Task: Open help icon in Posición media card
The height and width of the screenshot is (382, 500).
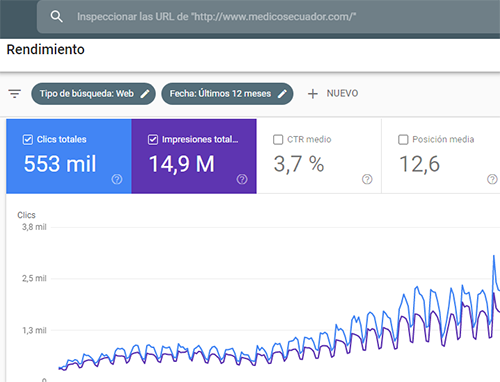Action: 492,179
